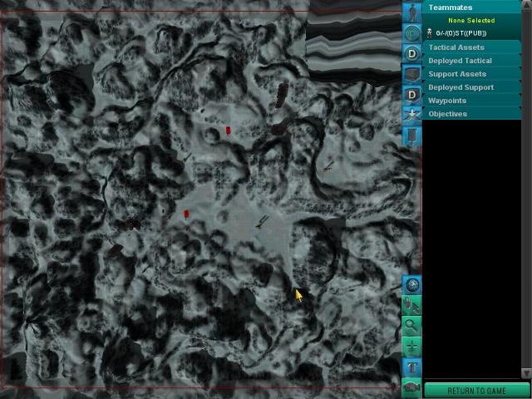Select the flag objectives icon in sidebar

(x=412, y=136)
